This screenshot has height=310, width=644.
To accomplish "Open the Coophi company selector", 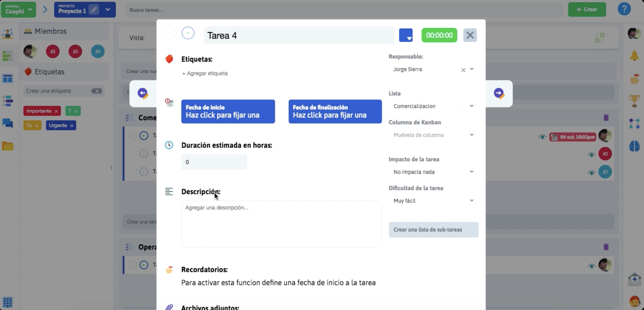I will pyautogui.click(x=18, y=9).
